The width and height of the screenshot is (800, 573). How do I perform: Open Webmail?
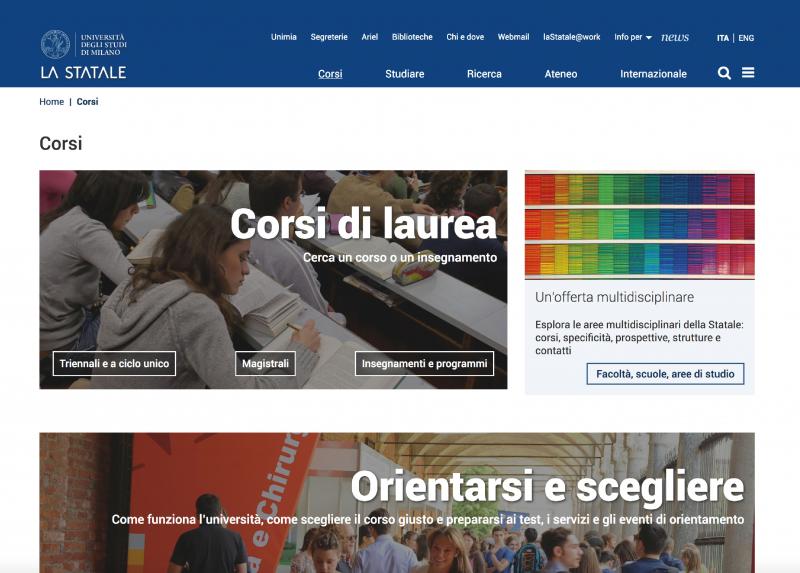click(513, 37)
